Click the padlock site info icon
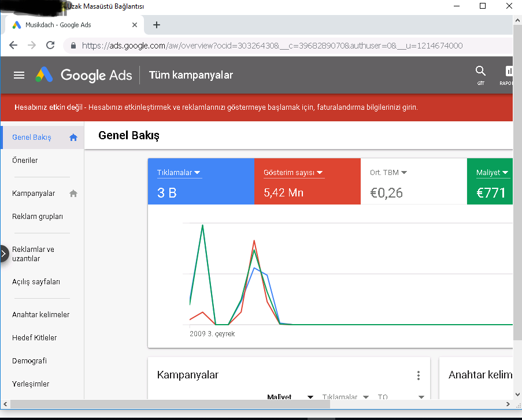 point(73,46)
